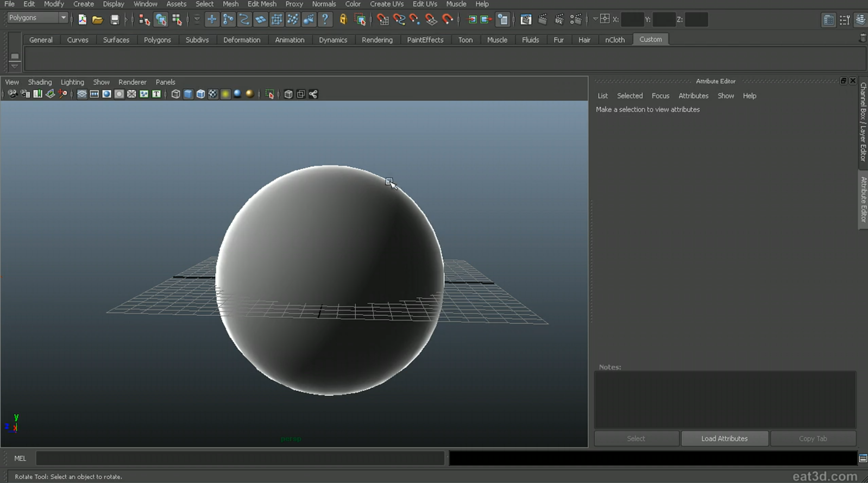This screenshot has height=483, width=868.
Task: Open the Edit Mesh menu
Action: pos(262,4)
